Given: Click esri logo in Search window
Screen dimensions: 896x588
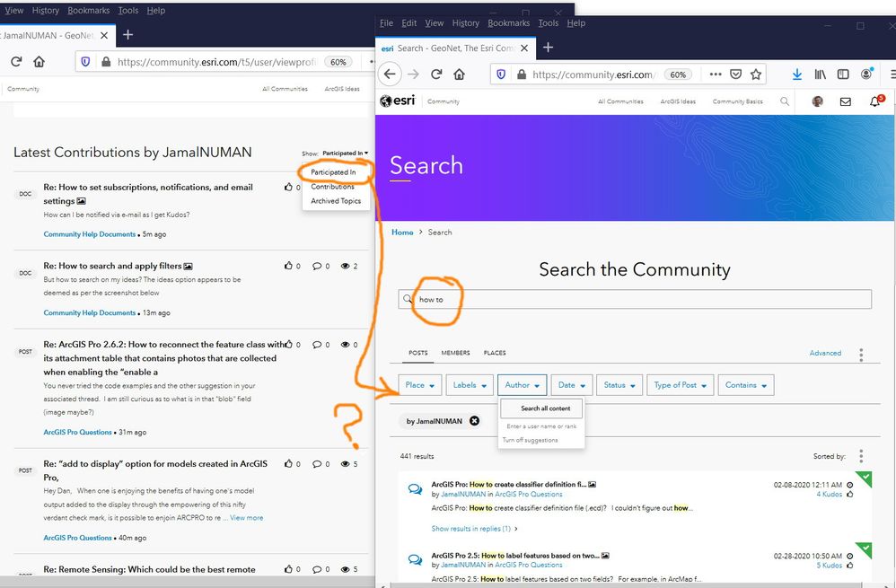Looking at the screenshot, I should click(x=397, y=101).
